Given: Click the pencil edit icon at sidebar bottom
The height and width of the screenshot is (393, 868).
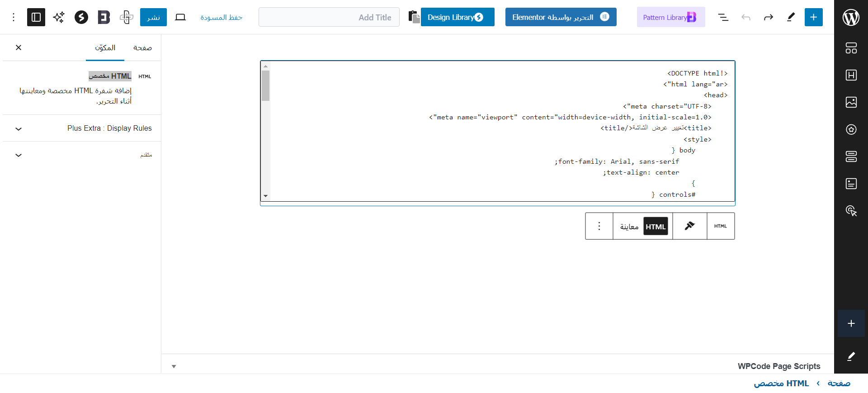Looking at the screenshot, I should (851, 356).
